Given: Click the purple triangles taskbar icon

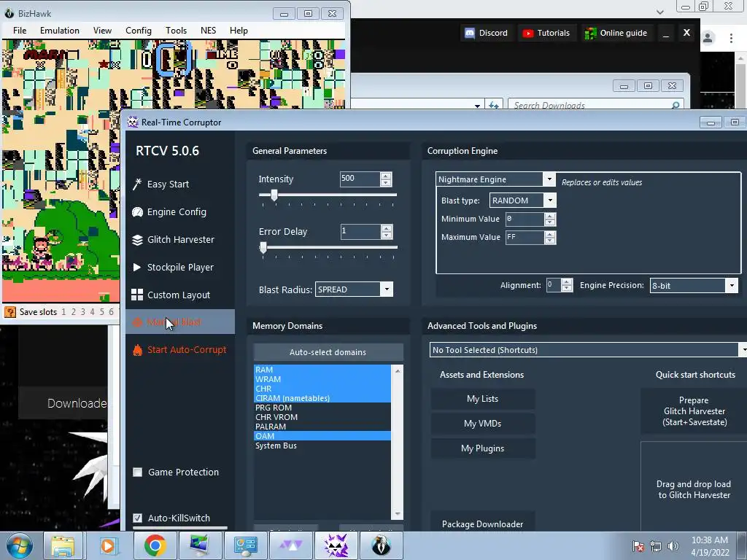Looking at the screenshot, I should (x=290, y=545).
